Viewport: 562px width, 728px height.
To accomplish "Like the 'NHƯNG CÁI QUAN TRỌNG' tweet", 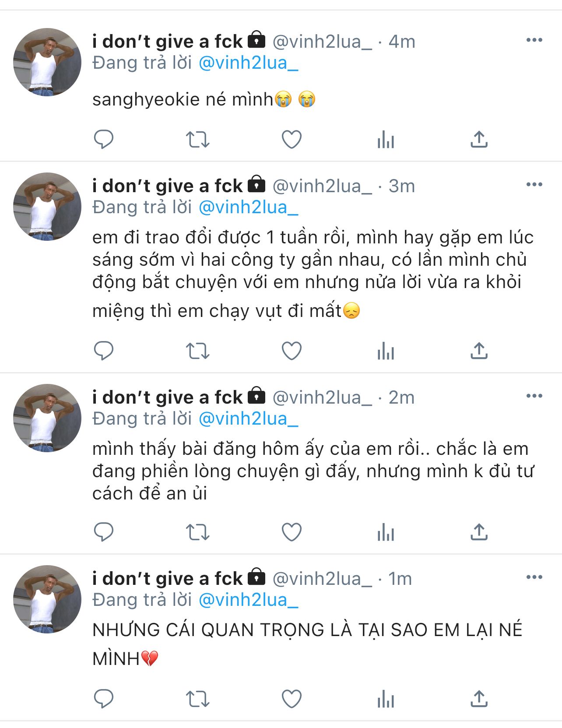I will (x=292, y=699).
